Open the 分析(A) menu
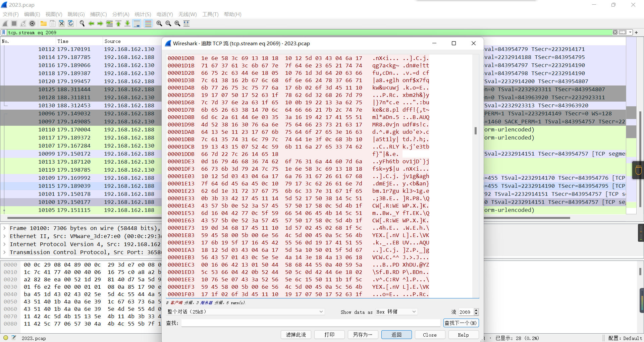 point(121,14)
